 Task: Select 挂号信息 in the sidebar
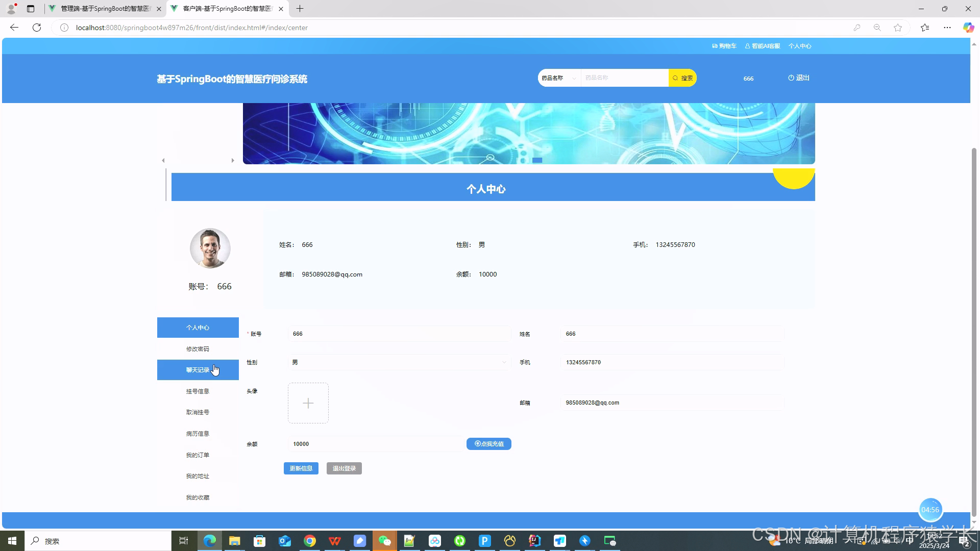point(198,391)
